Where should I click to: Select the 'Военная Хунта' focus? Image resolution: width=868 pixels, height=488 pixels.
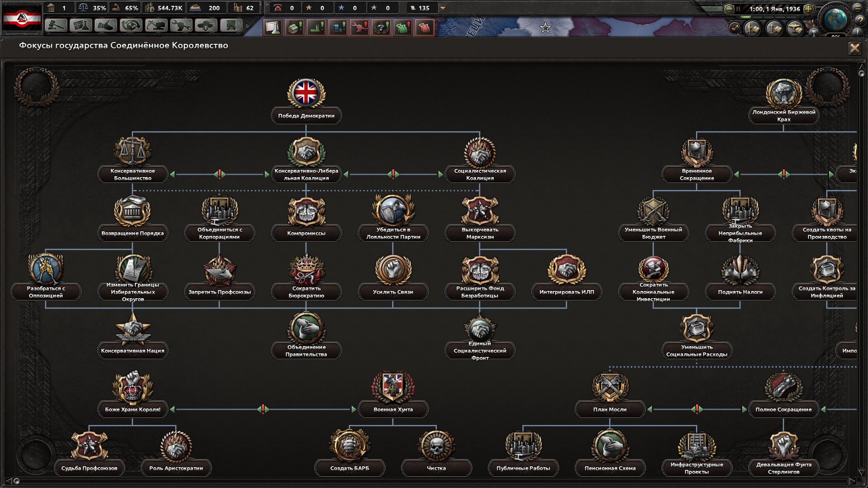coord(393,409)
